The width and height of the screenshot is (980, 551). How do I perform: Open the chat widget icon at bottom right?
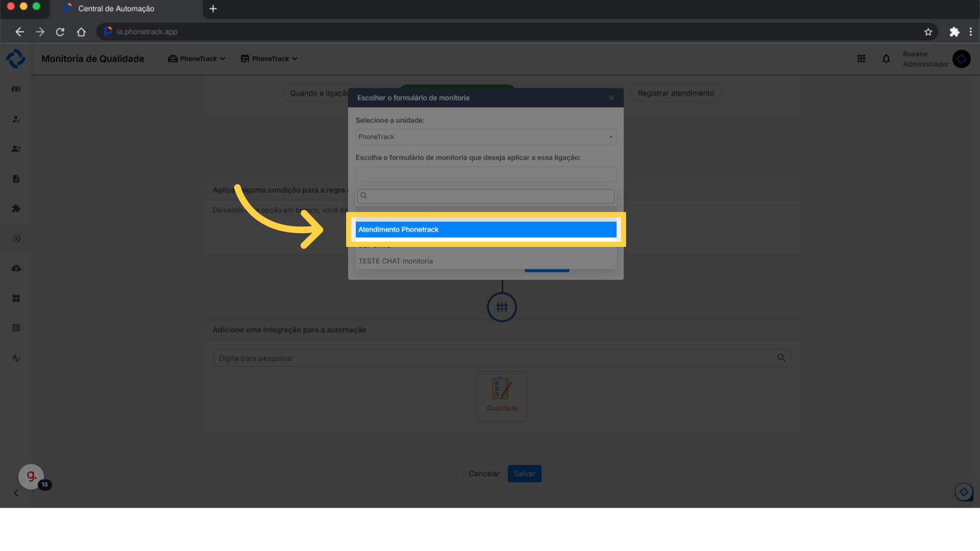click(x=964, y=492)
